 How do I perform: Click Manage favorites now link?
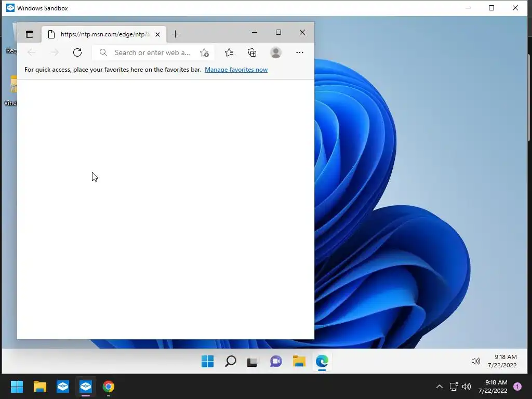tap(236, 70)
